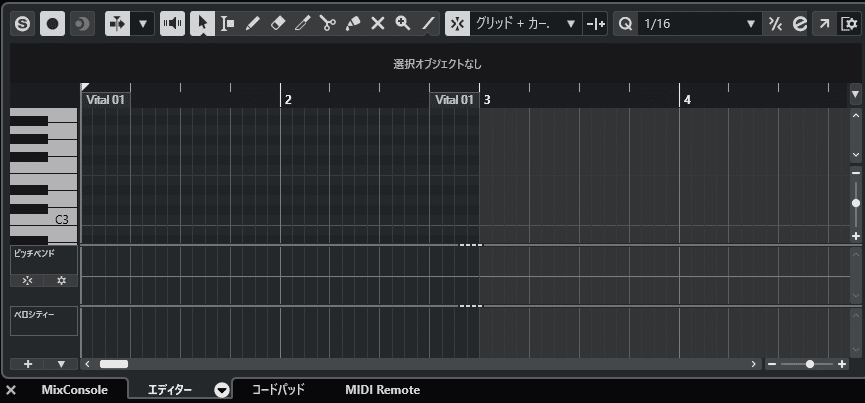Close the lower zone with X
The image size is (865, 403).
[10, 390]
